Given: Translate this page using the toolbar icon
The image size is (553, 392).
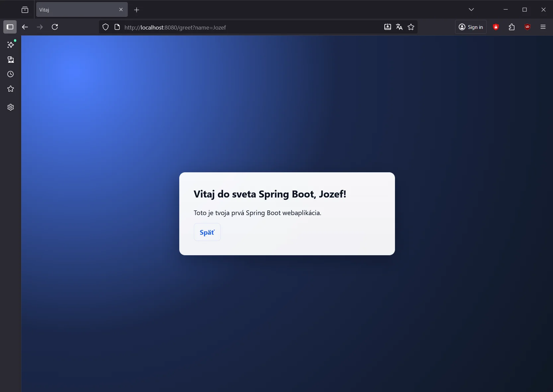Looking at the screenshot, I should 399,27.
